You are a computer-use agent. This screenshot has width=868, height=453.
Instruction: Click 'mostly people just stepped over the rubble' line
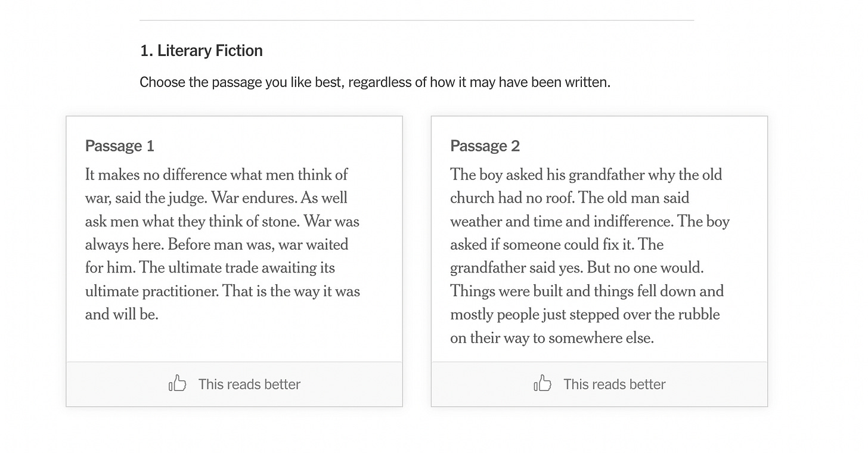coord(585,314)
